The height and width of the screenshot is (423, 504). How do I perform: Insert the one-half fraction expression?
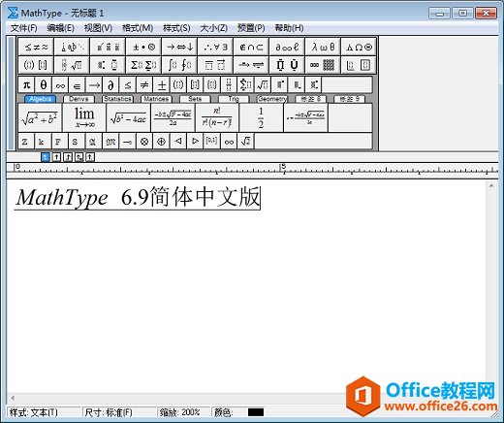click(261, 117)
